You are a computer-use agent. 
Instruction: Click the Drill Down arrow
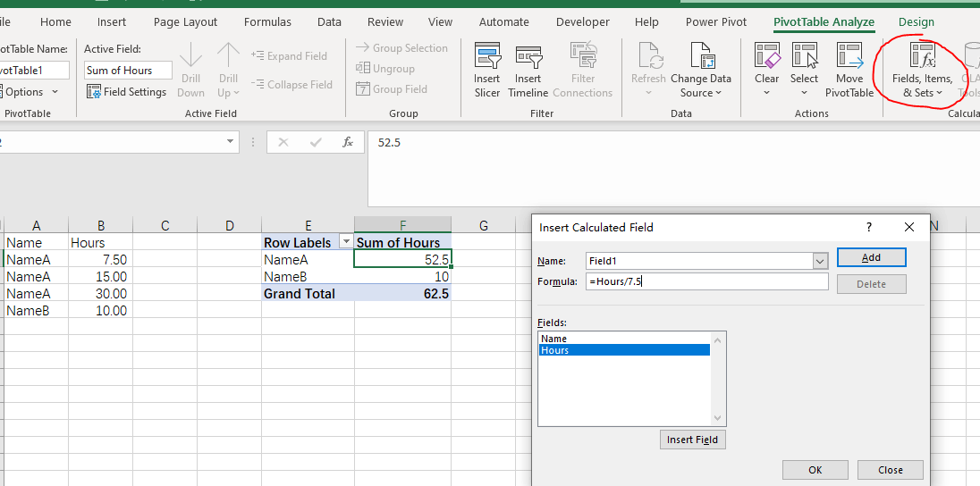coord(190,55)
